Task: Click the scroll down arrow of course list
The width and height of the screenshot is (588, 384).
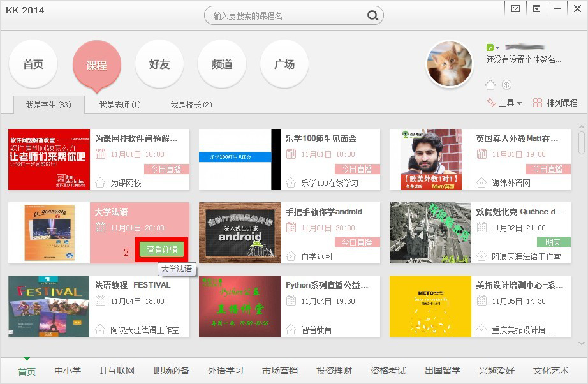Action: (581, 343)
